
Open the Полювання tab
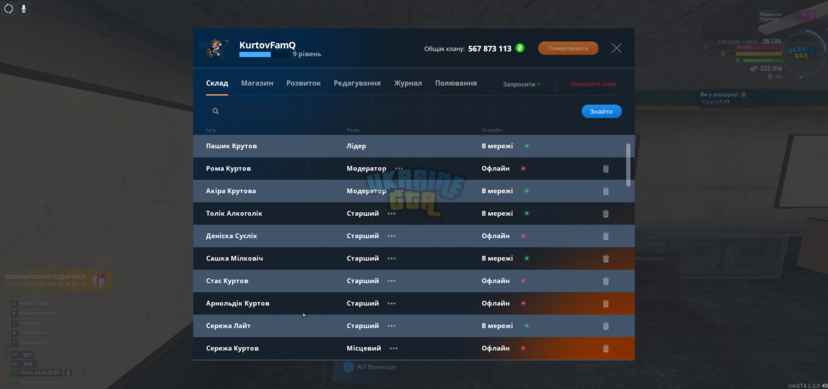click(x=456, y=83)
